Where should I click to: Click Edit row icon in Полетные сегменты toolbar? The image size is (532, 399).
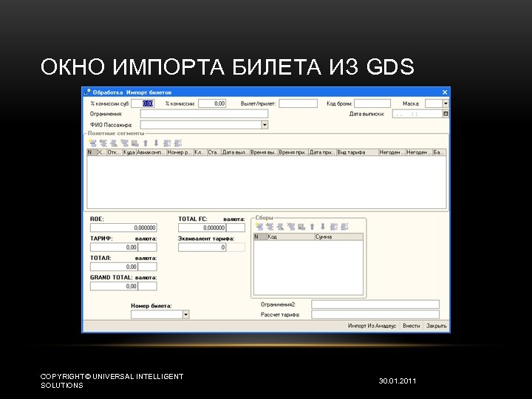(114, 143)
